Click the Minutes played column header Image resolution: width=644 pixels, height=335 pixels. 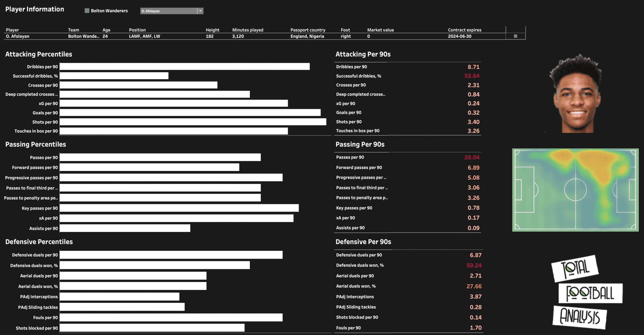click(x=248, y=30)
